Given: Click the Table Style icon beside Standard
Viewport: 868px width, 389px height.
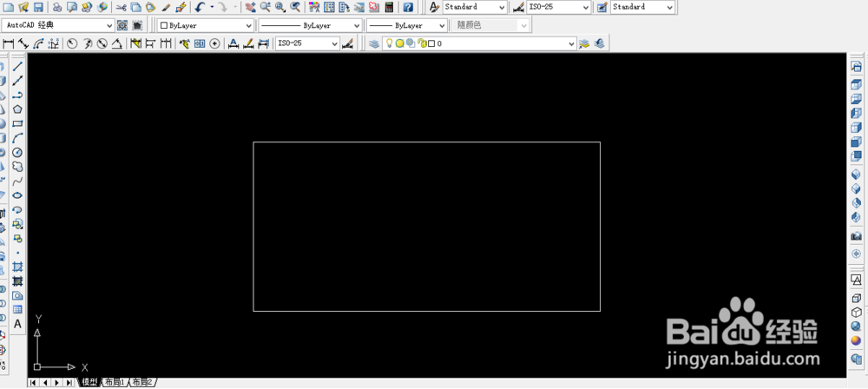Looking at the screenshot, I should [x=602, y=7].
